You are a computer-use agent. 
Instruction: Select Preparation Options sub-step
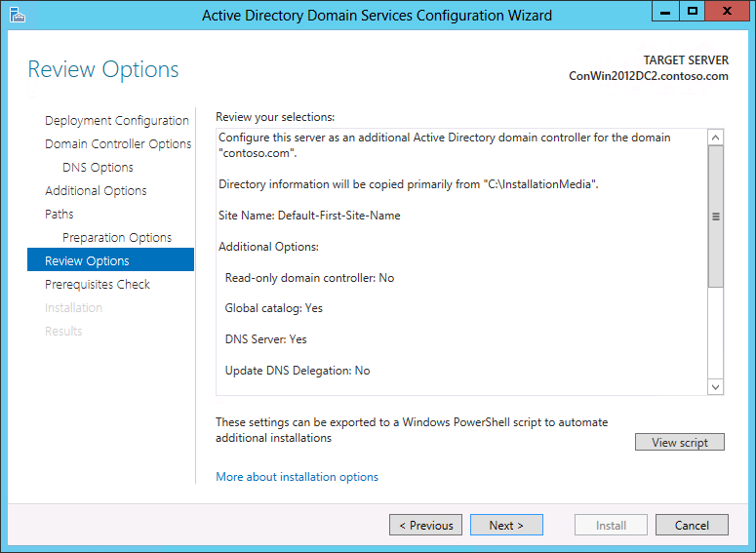(x=117, y=238)
